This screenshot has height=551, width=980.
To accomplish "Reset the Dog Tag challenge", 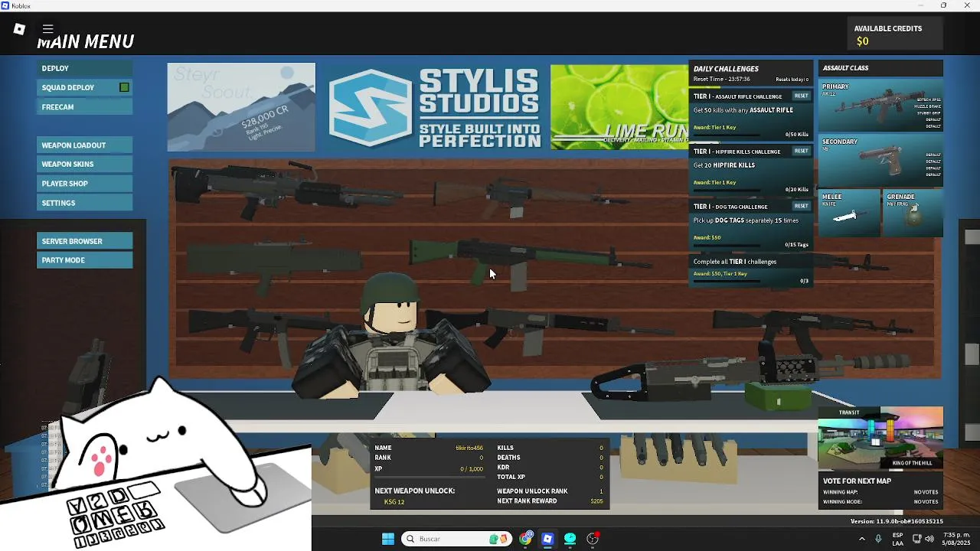I will click(801, 206).
